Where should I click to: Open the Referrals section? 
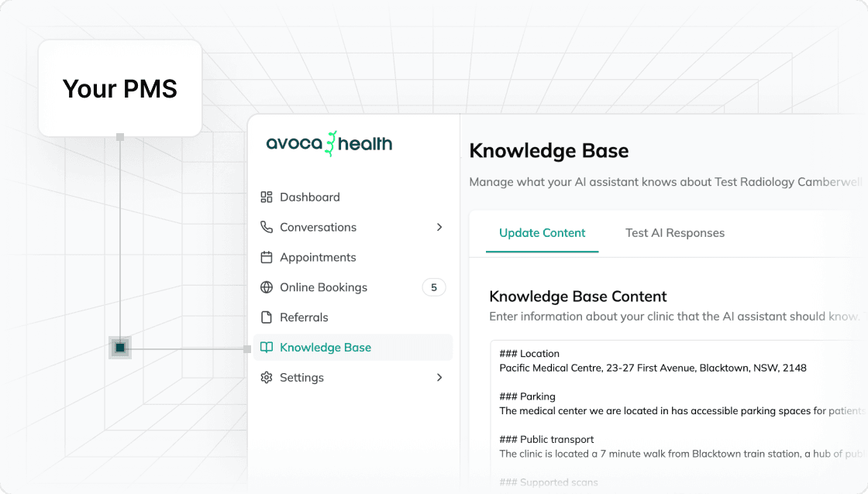(304, 317)
